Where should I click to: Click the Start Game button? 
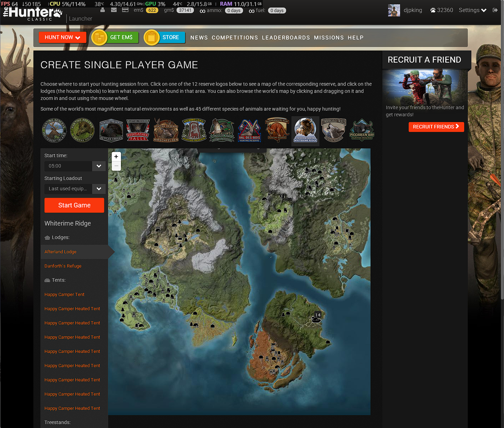(74, 205)
